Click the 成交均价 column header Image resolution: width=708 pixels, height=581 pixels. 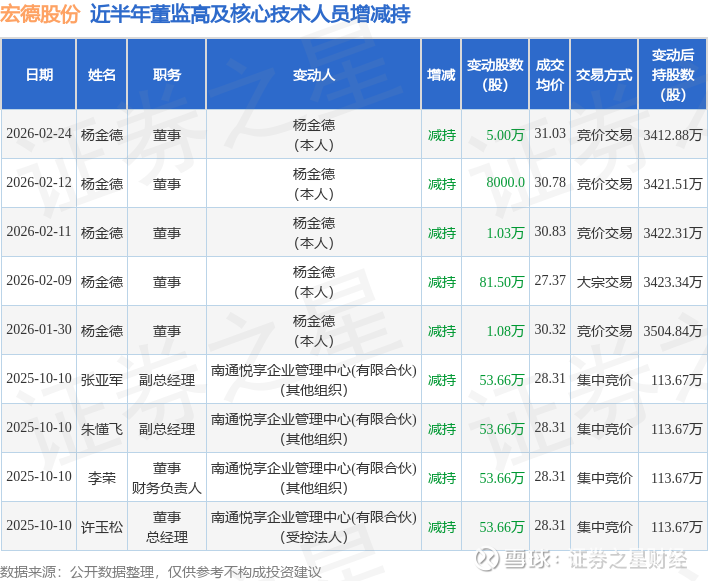tap(550, 74)
